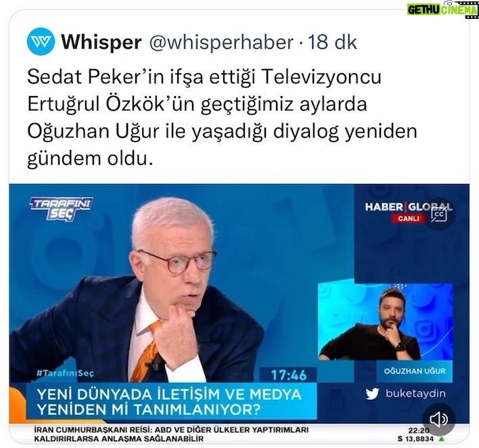Image resolution: width=479 pixels, height=448 pixels.
Task: Click the 18 dk timestamp
Action: pos(332,42)
